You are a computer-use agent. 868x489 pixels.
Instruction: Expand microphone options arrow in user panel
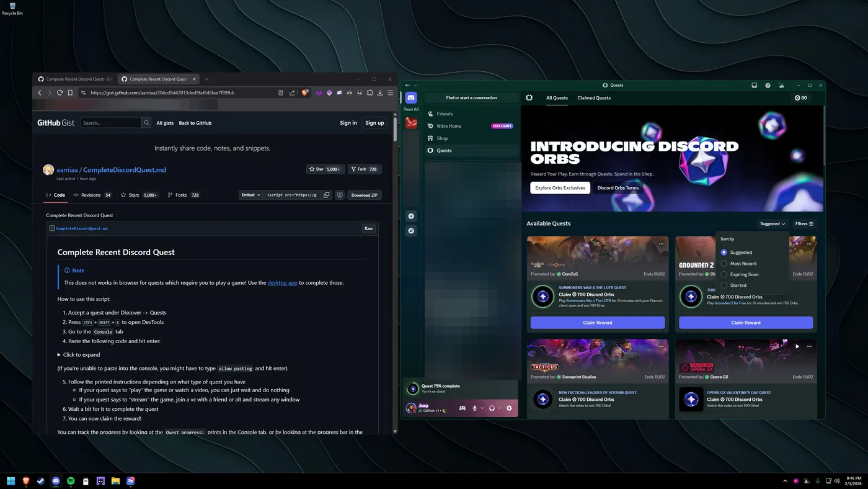[482, 408]
